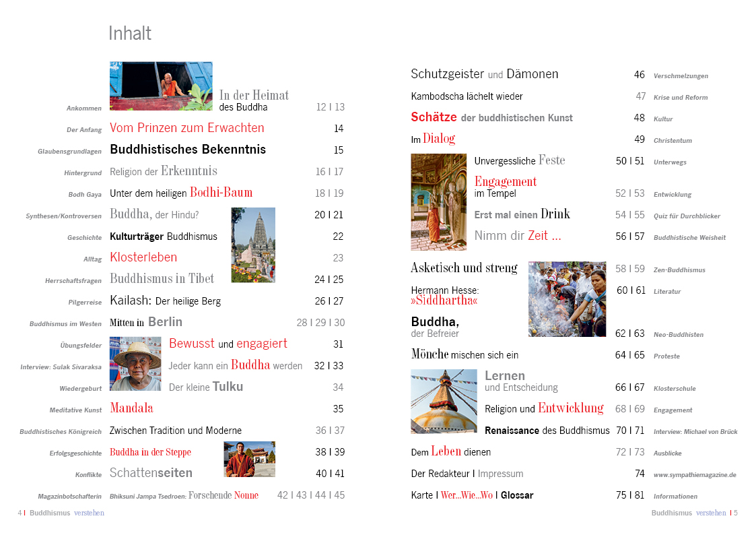Viewport: 756px width, 535px height.
Task: Click 'Nimm dir Zeit ...' entry
Action: [x=518, y=235]
